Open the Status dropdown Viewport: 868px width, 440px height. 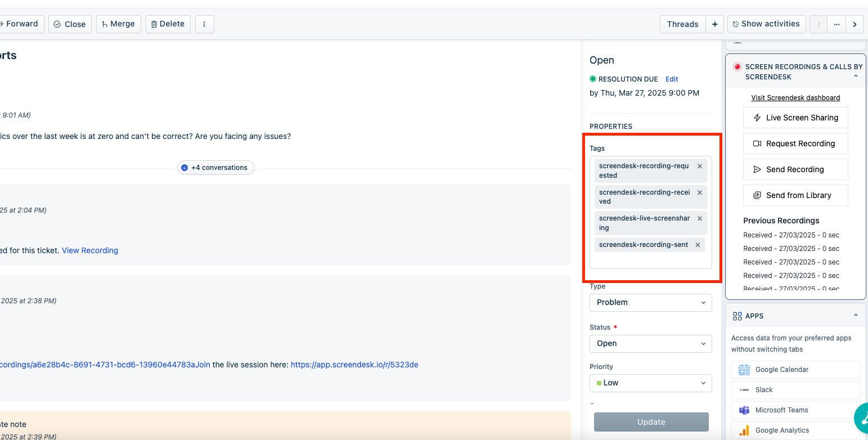coord(650,343)
